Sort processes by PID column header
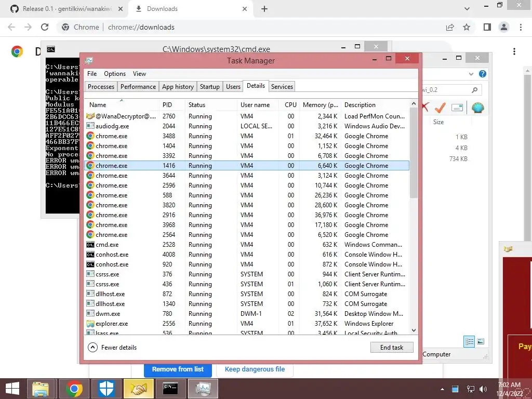532x399 pixels. [x=172, y=105]
